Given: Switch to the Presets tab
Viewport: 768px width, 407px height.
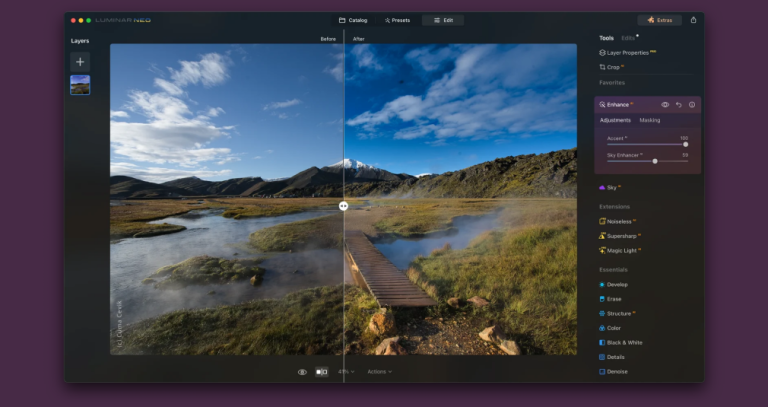Looking at the screenshot, I should tap(397, 20).
